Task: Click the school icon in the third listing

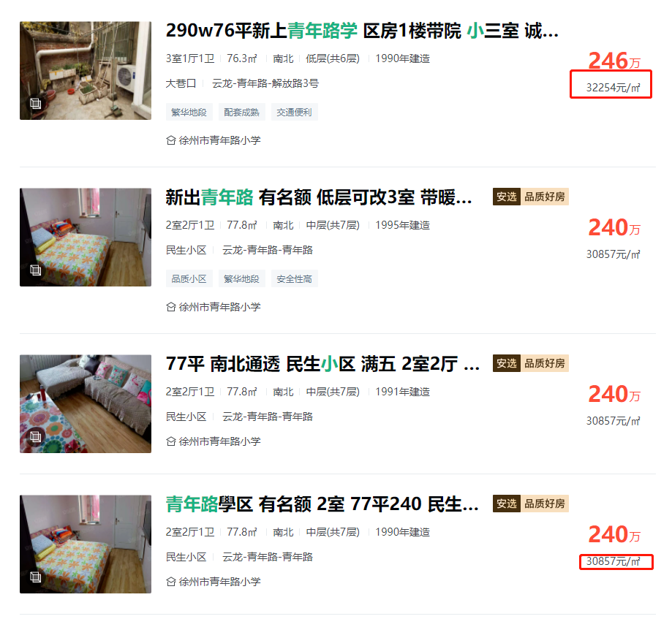Action: click(x=171, y=441)
